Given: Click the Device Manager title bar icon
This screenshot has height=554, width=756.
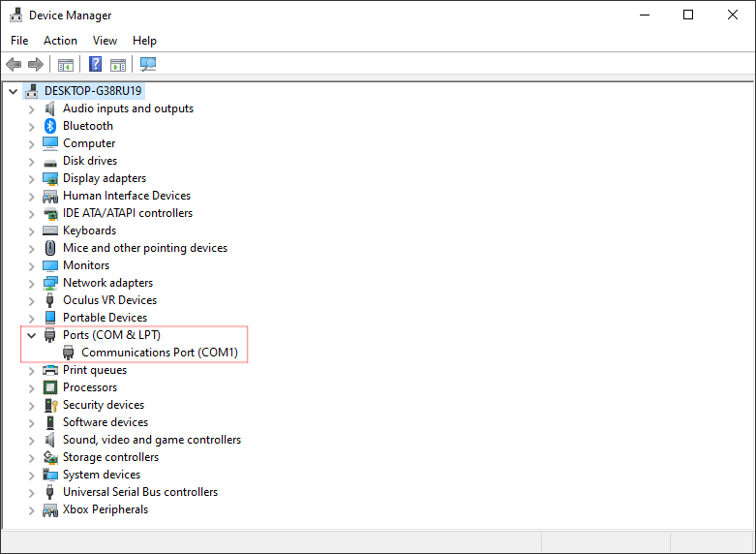Looking at the screenshot, I should (15, 15).
